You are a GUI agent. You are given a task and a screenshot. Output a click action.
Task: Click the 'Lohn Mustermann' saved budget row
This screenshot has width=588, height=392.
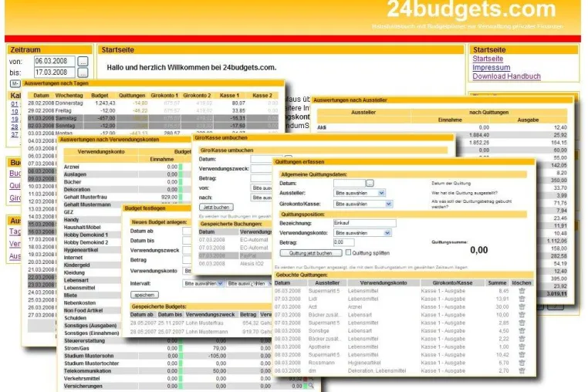[x=201, y=332]
